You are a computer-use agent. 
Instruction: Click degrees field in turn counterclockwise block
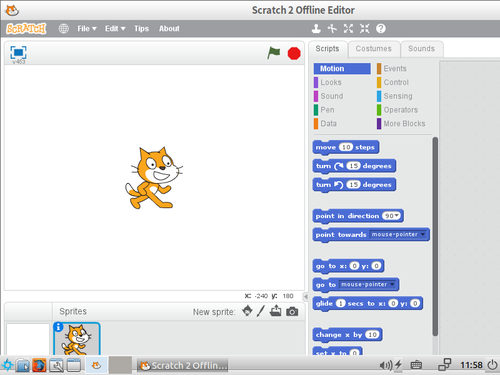[x=353, y=185]
